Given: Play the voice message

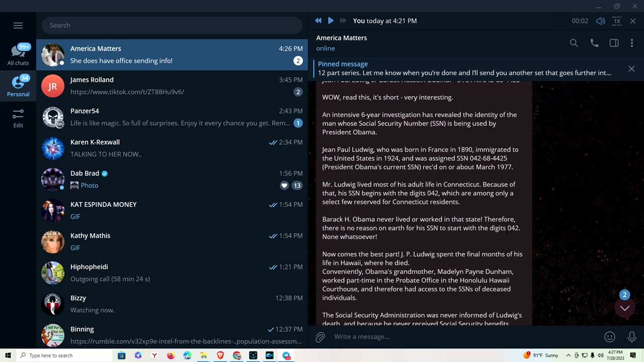Looking at the screenshot, I should pyautogui.click(x=331, y=21).
